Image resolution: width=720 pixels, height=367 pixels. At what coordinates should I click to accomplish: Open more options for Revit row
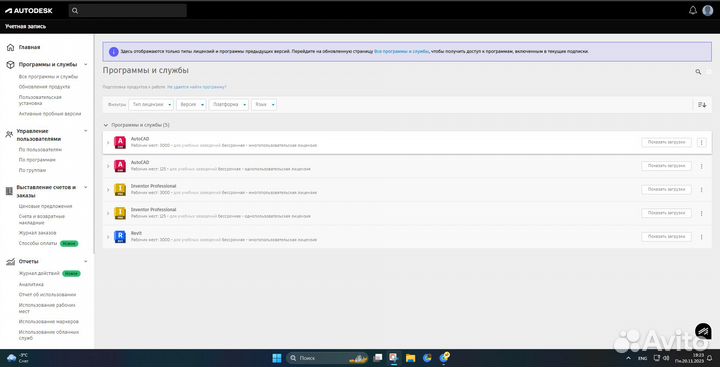(701, 237)
